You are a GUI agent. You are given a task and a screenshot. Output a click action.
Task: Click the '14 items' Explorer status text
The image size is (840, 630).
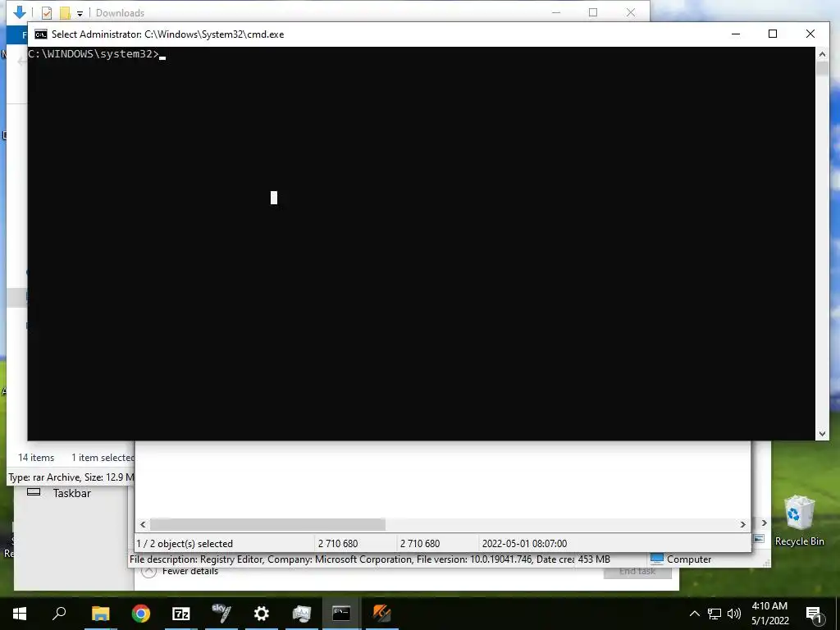[36, 458]
